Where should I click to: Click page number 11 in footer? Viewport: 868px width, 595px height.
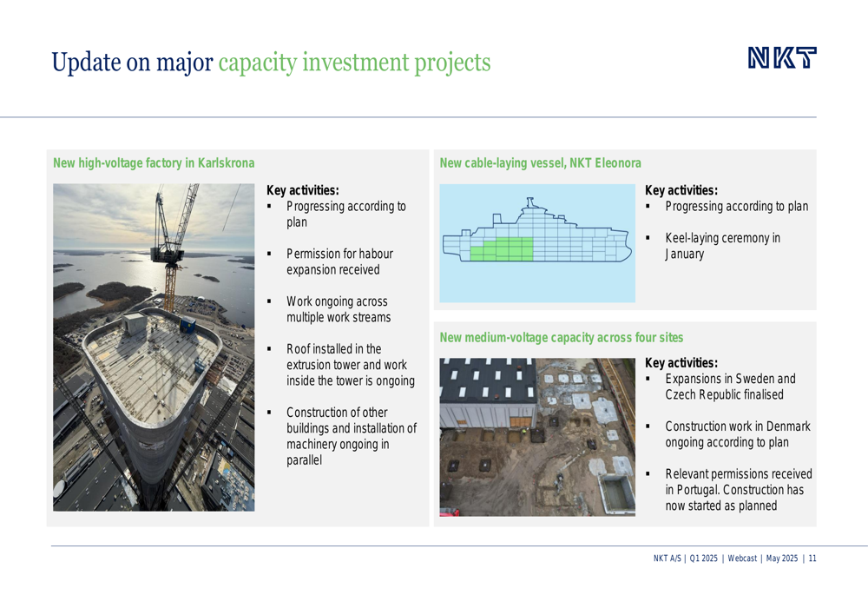point(812,559)
